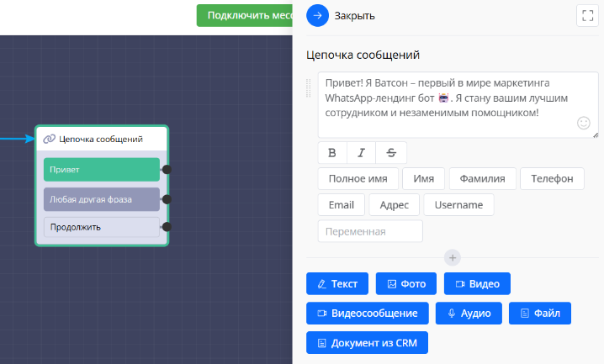Insert the Username variable tag
Image resolution: width=604 pixels, height=364 pixels.
point(458,205)
